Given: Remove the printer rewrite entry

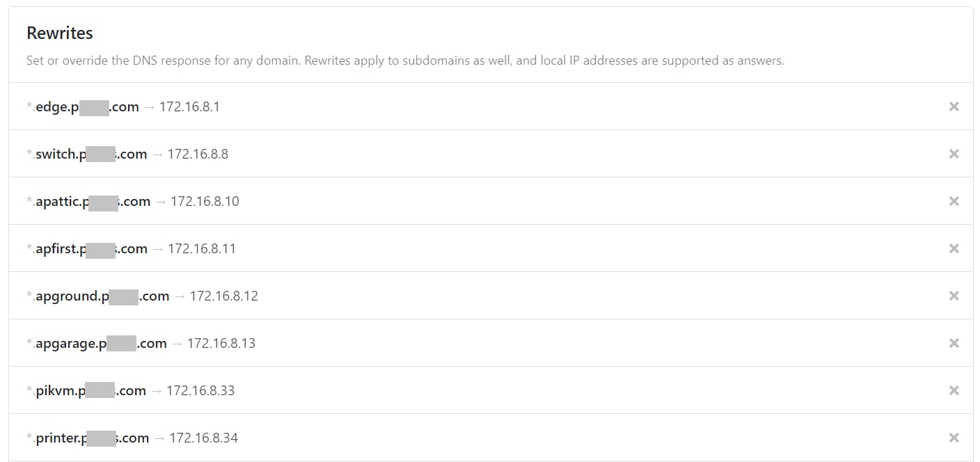Looking at the screenshot, I should tap(954, 438).
